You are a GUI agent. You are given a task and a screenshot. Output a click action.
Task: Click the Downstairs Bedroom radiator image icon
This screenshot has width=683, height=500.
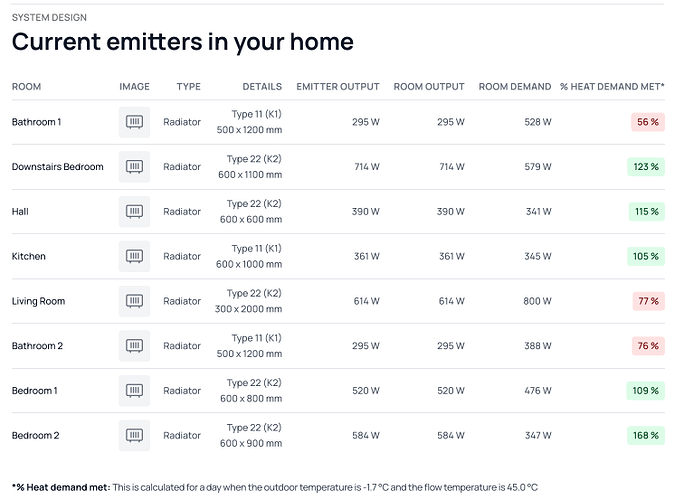[x=134, y=167]
